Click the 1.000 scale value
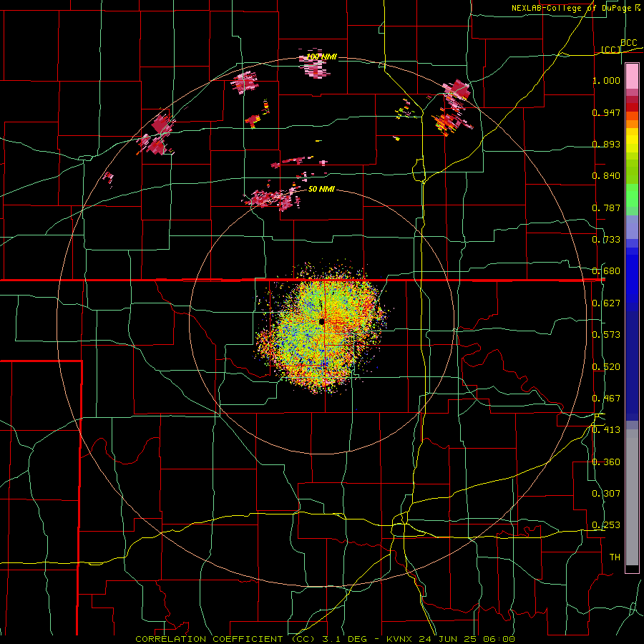 pyautogui.click(x=606, y=80)
